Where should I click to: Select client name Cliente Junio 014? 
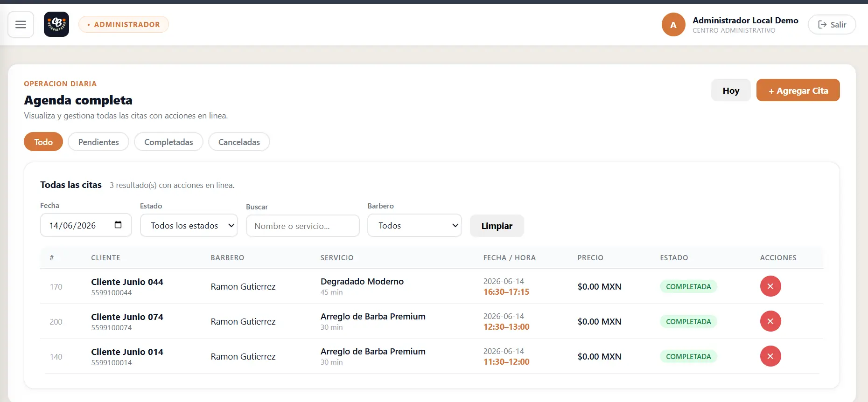pyautogui.click(x=127, y=352)
